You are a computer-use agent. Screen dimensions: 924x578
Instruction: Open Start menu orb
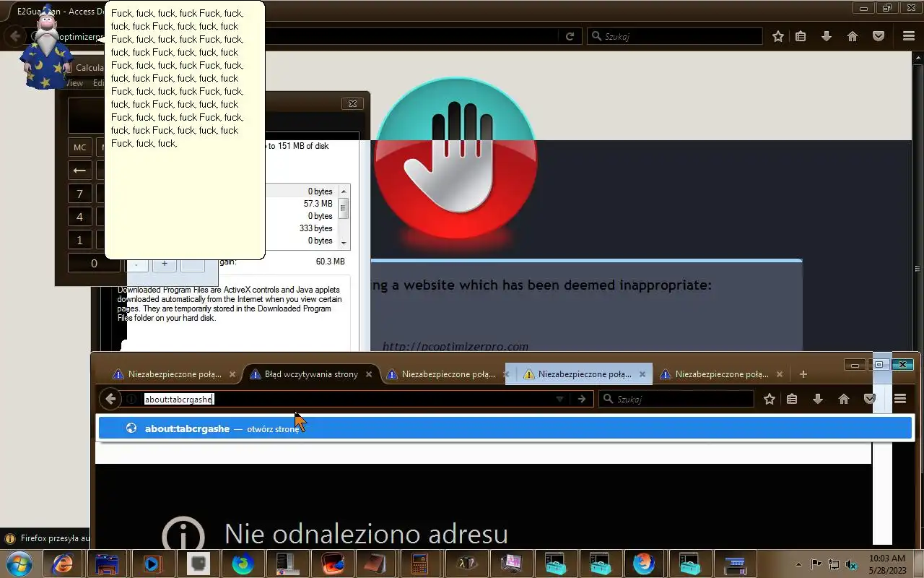point(19,564)
